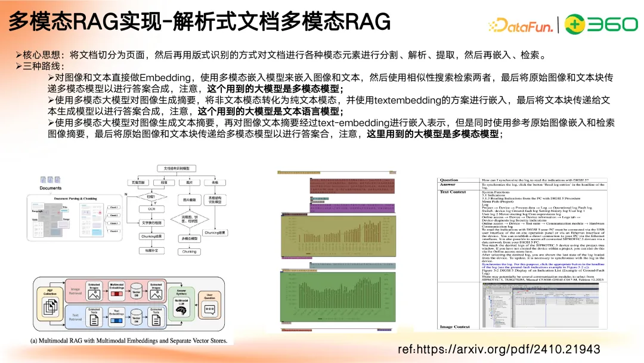Viewport: 644px width, 363px height.
Task: Click the 图片截取 flowchart box
Action: point(190,200)
